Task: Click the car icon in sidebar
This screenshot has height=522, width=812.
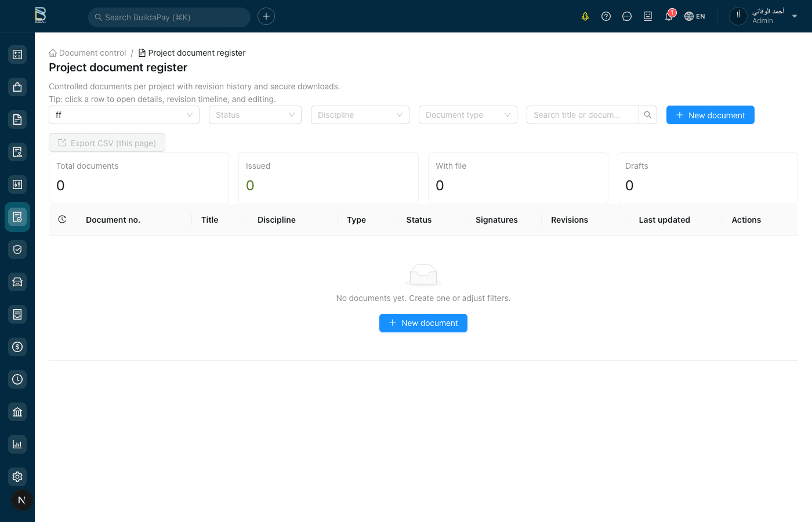Action: [x=17, y=282]
